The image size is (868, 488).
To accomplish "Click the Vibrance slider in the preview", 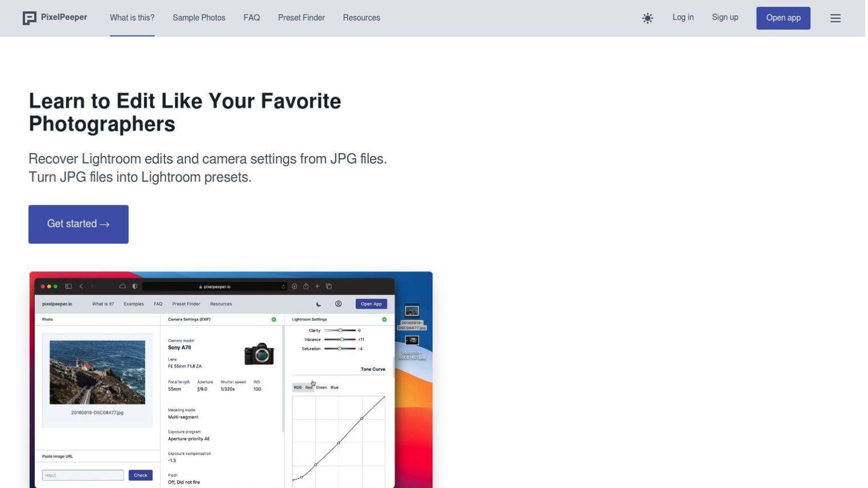I will [340, 339].
